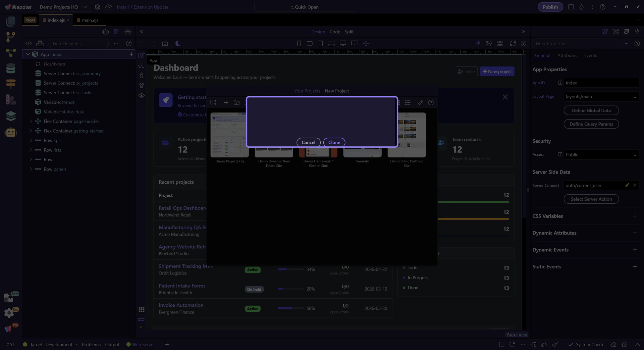
Task: Select the Serenity project thumbnail
Action: 362,153
